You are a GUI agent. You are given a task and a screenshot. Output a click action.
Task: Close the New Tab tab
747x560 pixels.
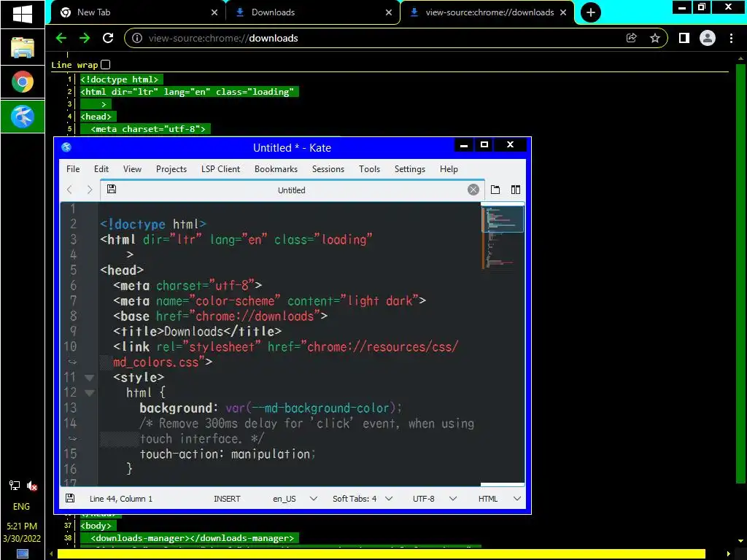214,12
